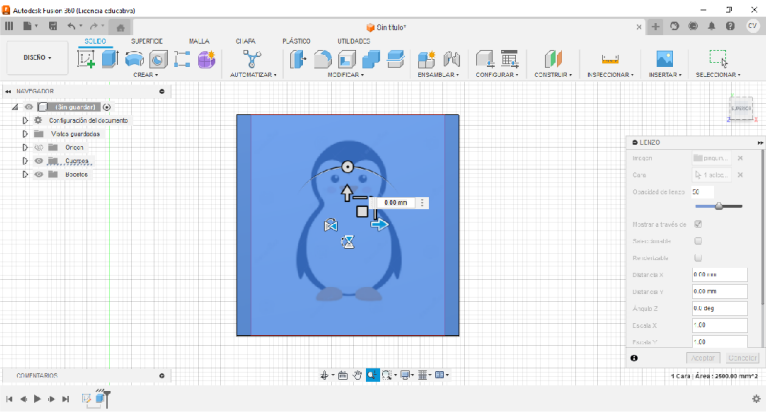
Task: Select the Extrude tool
Action: (110, 59)
